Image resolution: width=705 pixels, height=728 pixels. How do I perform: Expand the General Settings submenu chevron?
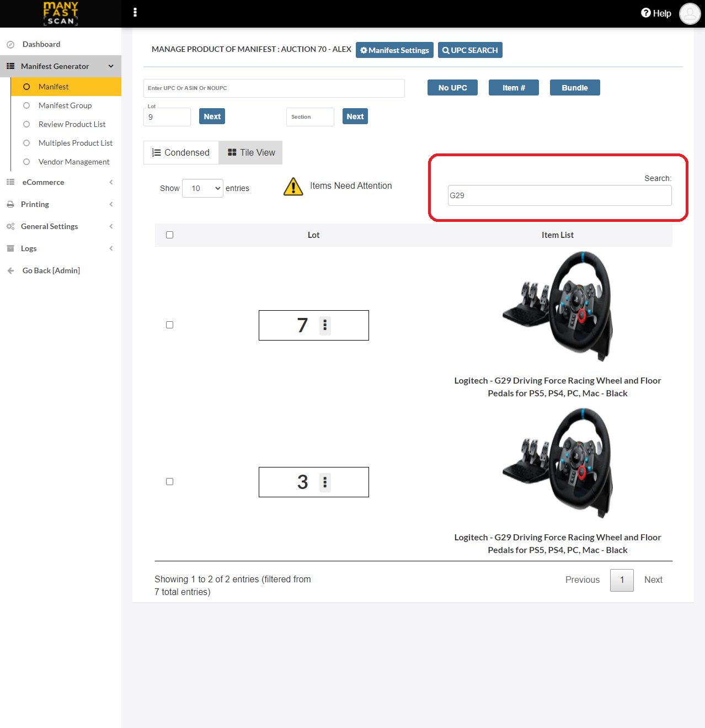pyautogui.click(x=111, y=226)
